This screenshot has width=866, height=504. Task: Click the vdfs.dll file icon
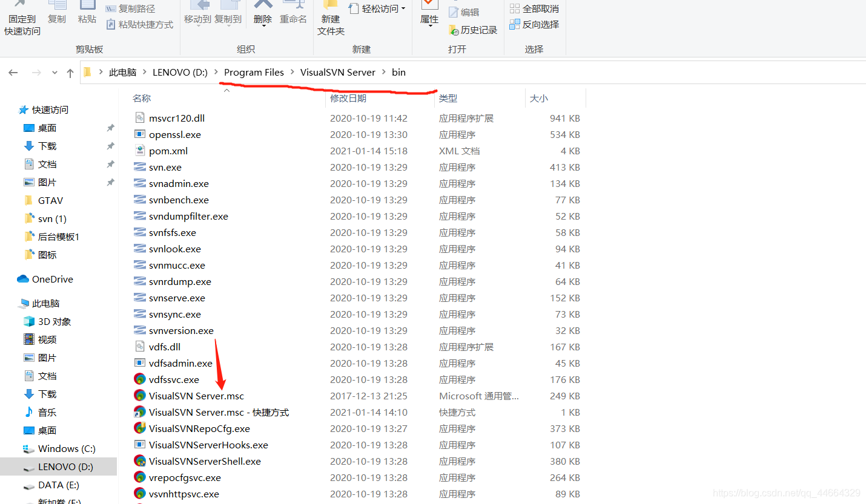pos(140,347)
